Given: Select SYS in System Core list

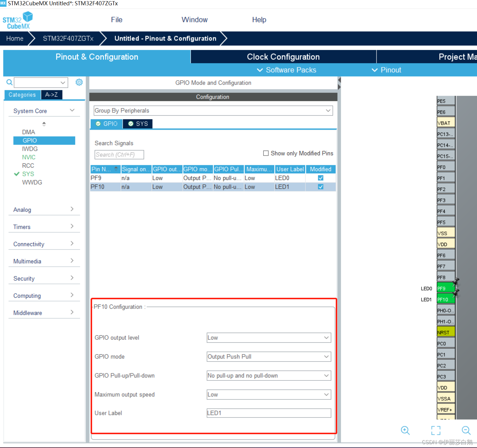Looking at the screenshot, I should tap(28, 174).
